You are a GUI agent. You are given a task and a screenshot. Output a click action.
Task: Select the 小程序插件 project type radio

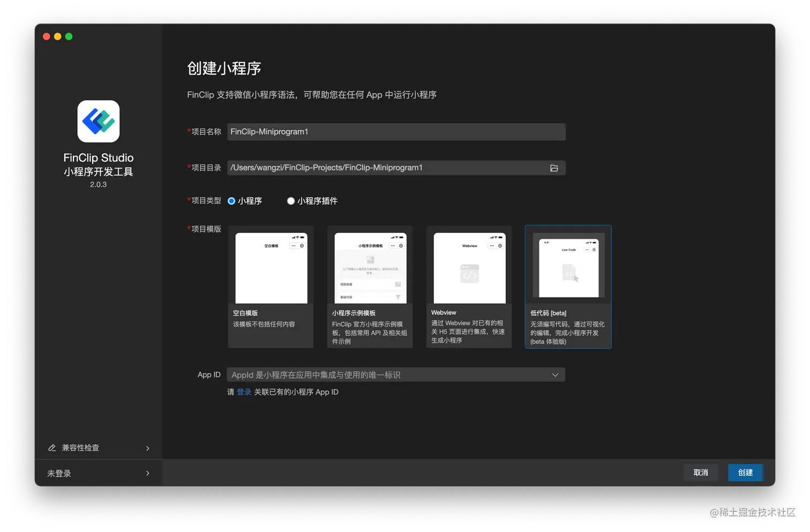click(291, 201)
